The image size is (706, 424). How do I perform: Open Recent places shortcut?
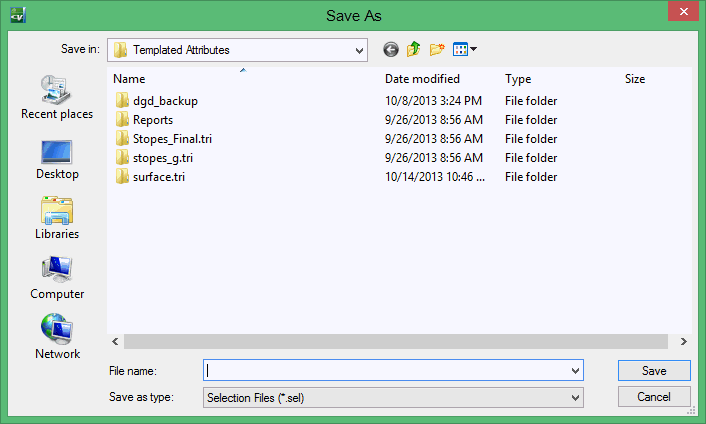pos(57,98)
